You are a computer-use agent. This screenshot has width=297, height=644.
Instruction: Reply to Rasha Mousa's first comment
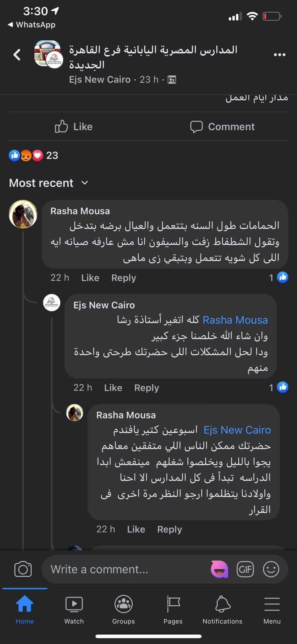pos(123,278)
